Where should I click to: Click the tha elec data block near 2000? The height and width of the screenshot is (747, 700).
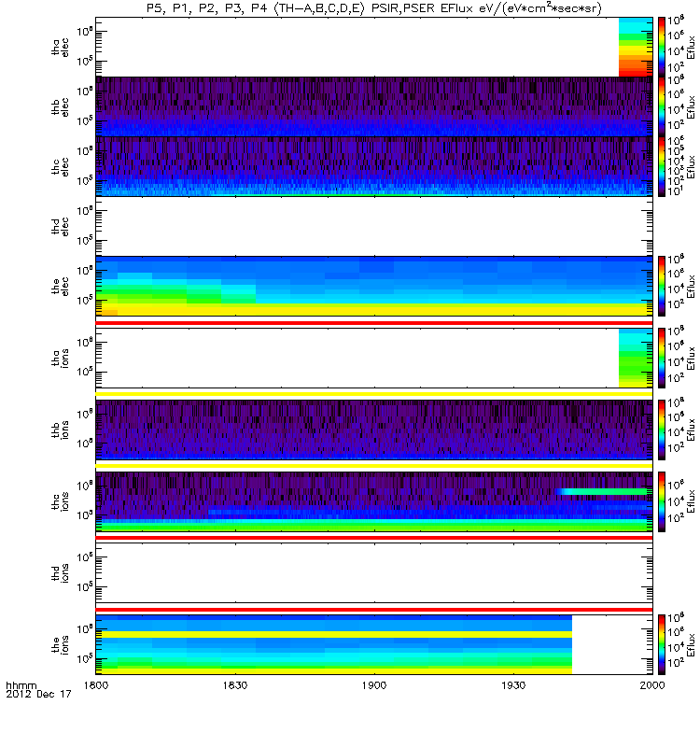click(x=636, y=47)
